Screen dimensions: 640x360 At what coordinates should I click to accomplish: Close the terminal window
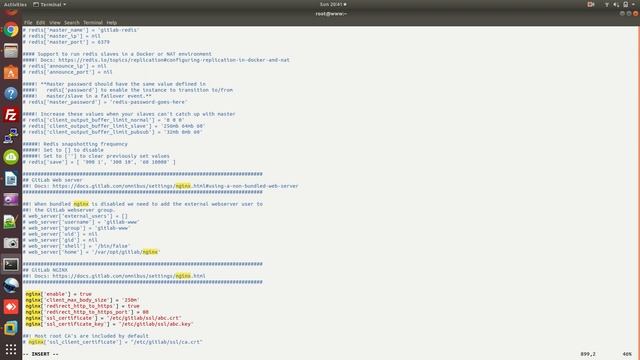(x=636, y=13)
